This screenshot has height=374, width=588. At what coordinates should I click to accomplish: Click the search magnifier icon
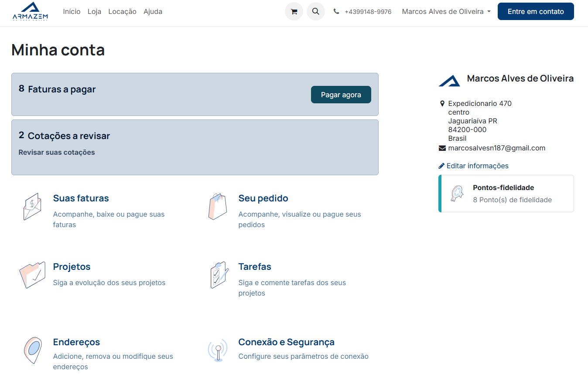tap(316, 12)
